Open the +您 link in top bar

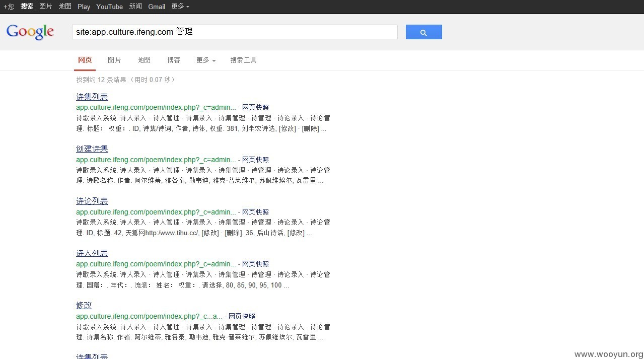point(9,7)
